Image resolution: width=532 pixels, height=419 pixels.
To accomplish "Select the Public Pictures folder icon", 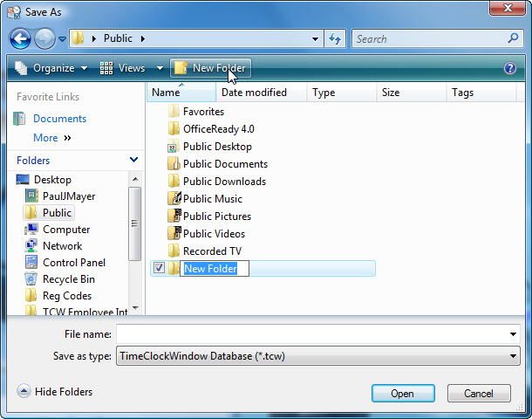I will point(174,216).
